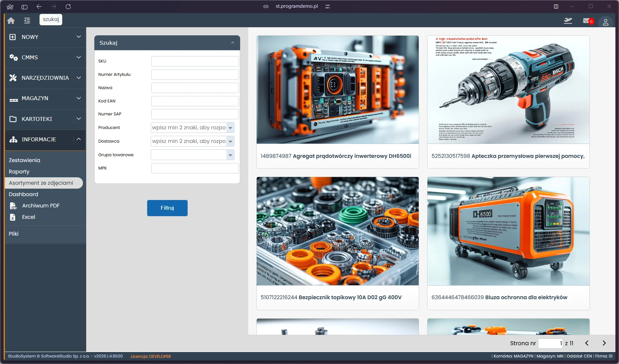Image resolution: width=619 pixels, height=364 pixels.
Task: Open Raporty in the sidebar
Action: 19,171
